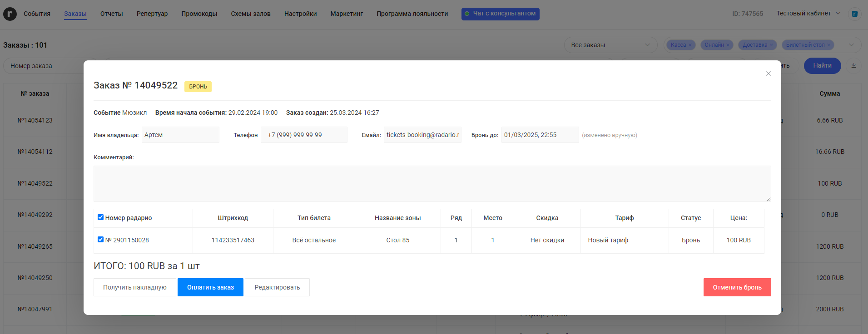Open the События menu
The width and height of the screenshot is (868, 334).
point(37,14)
